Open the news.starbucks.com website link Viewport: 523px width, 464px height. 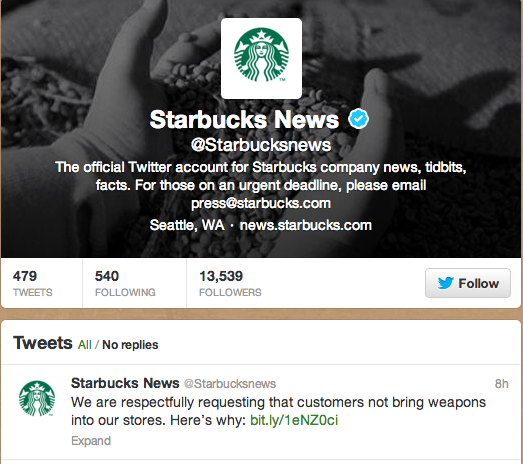click(x=306, y=225)
